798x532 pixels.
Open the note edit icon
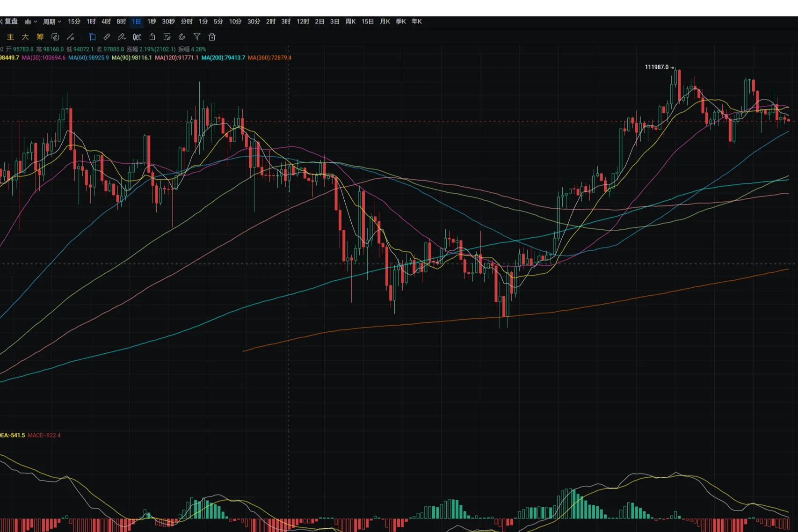(x=167, y=37)
